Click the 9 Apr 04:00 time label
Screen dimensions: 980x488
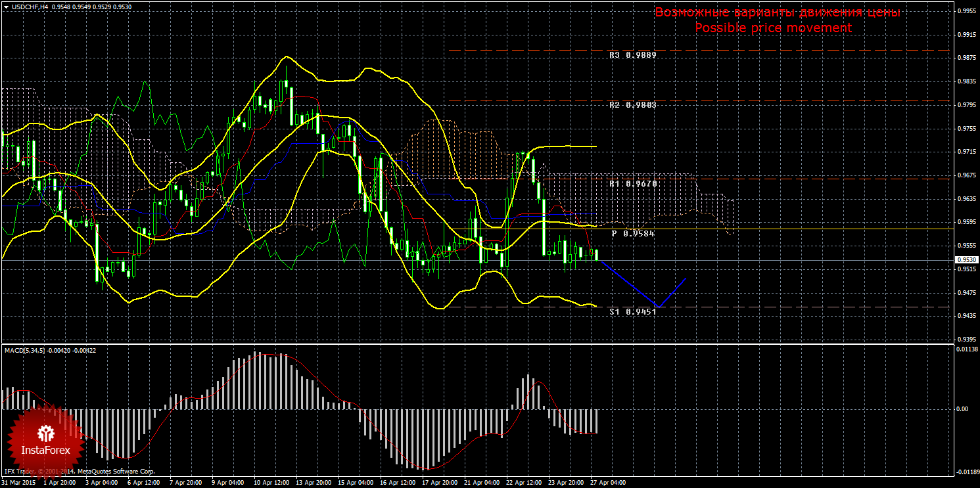point(227,483)
